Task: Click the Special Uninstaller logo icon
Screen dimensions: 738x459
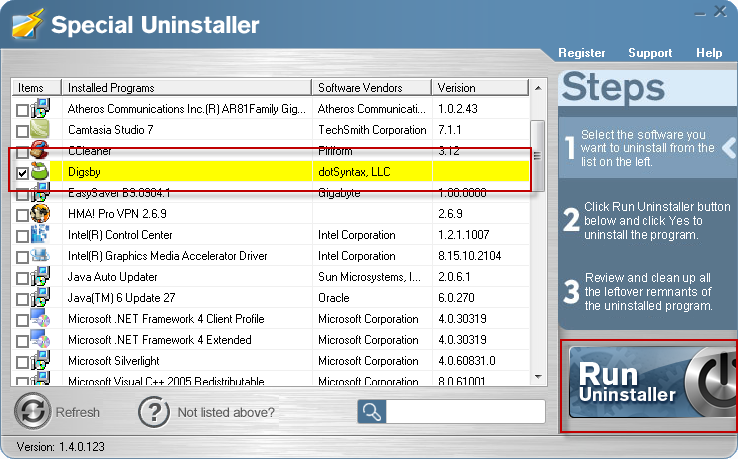Action: pyautogui.click(x=27, y=24)
